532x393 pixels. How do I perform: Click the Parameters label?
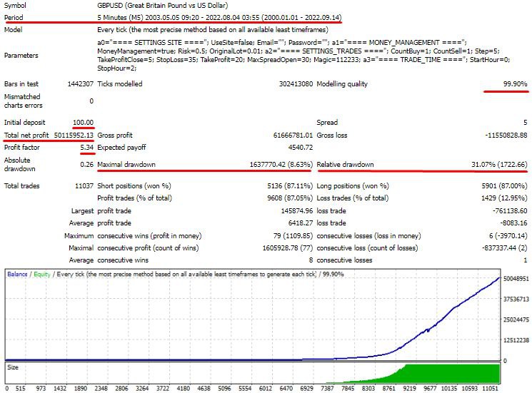point(21,55)
